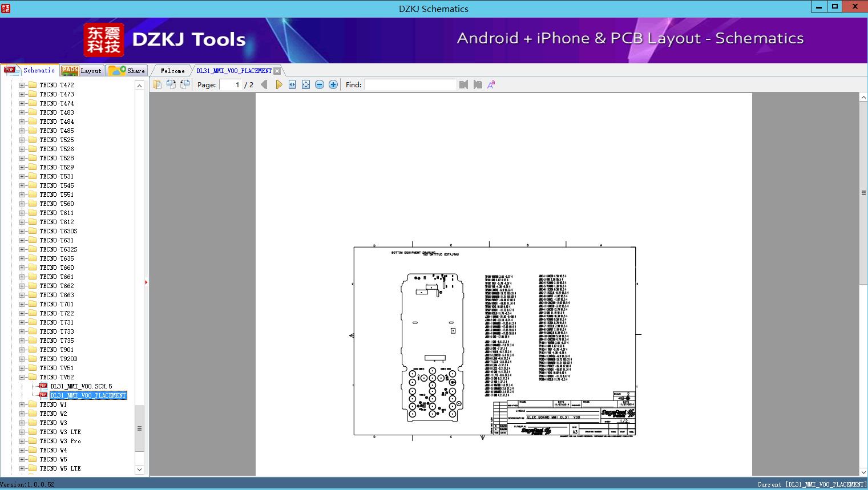Click the TECNO TV52 folder icon

point(33,377)
